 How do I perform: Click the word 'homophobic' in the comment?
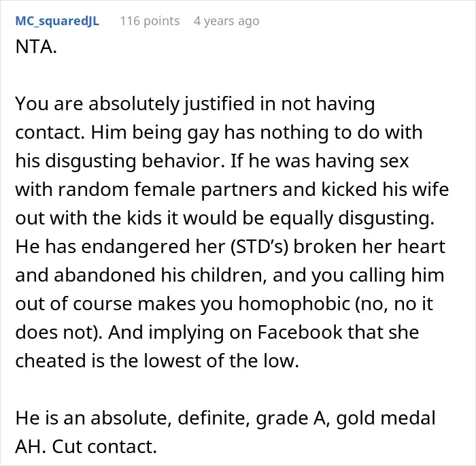[294, 303]
